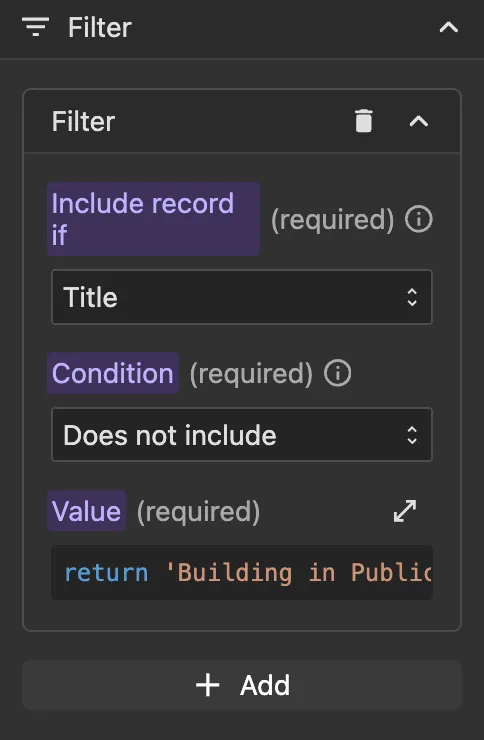This screenshot has width=484, height=740.
Task: Click the filter lines icon in header
Action: pyautogui.click(x=35, y=27)
